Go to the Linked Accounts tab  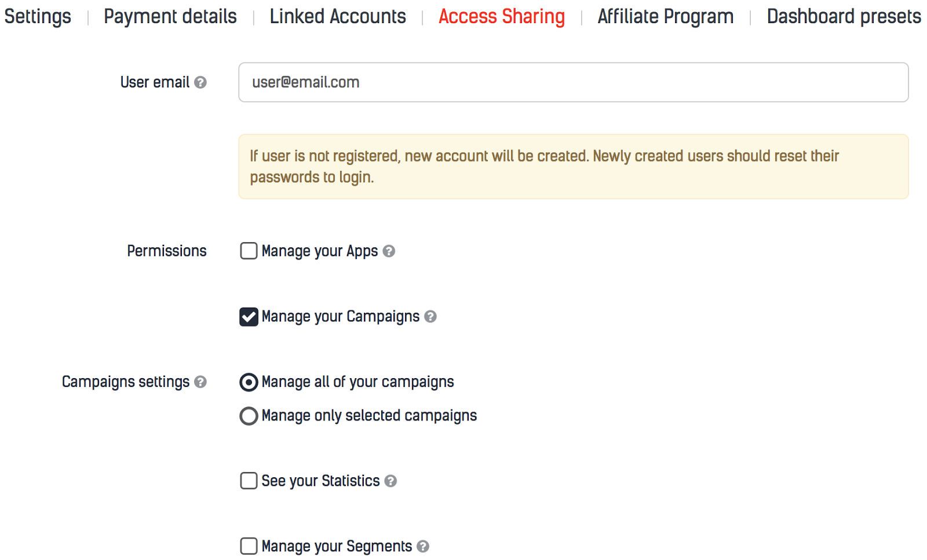(338, 16)
